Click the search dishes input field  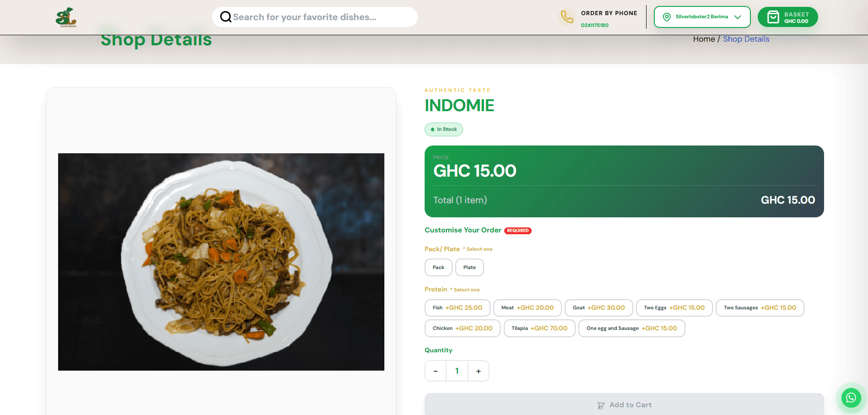click(315, 17)
